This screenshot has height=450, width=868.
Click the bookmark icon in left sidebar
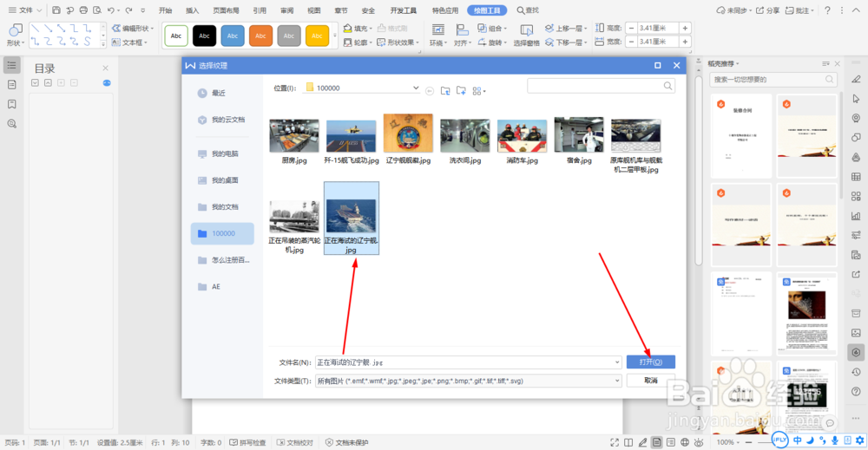11,104
